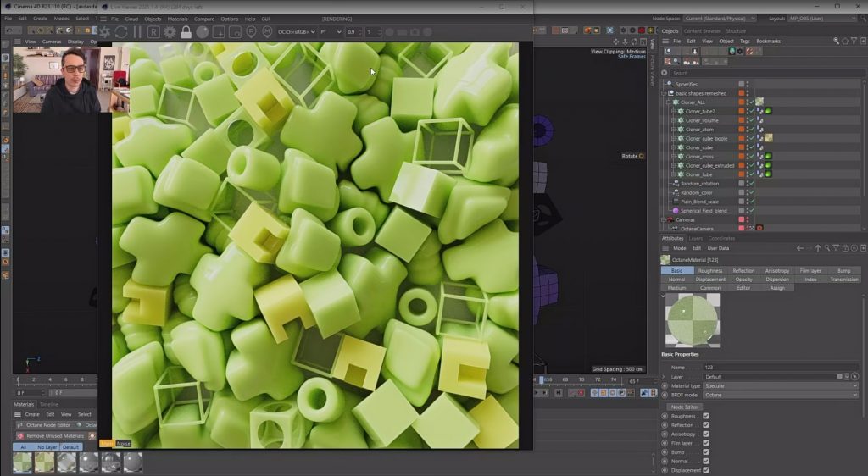The width and height of the screenshot is (868, 476).
Task: Click the Assign tab button
Action: pyautogui.click(x=777, y=288)
